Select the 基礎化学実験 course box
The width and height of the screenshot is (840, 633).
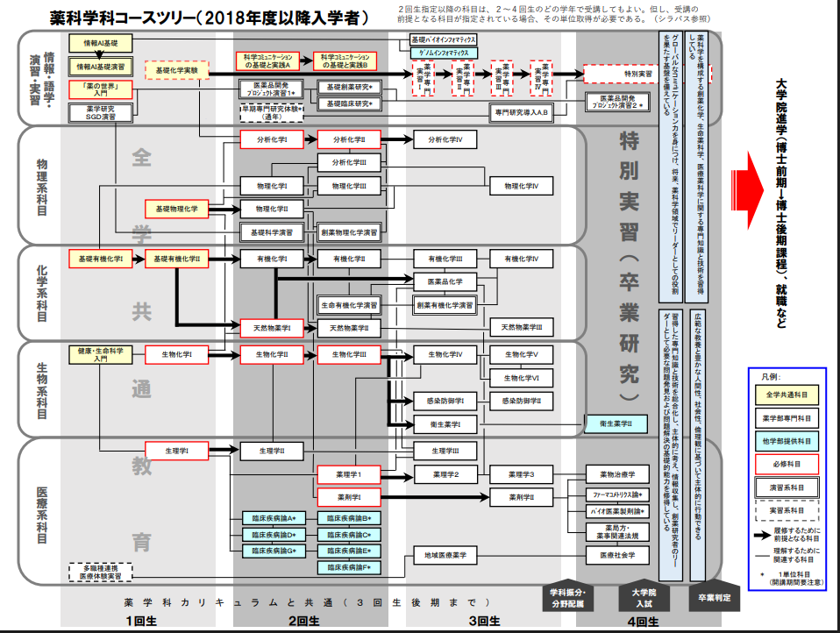[176, 69]
